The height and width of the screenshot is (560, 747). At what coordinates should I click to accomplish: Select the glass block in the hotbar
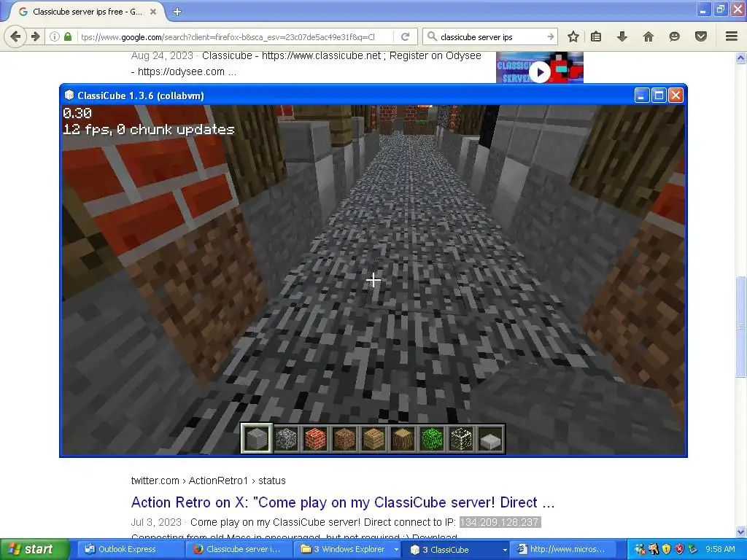461,438
